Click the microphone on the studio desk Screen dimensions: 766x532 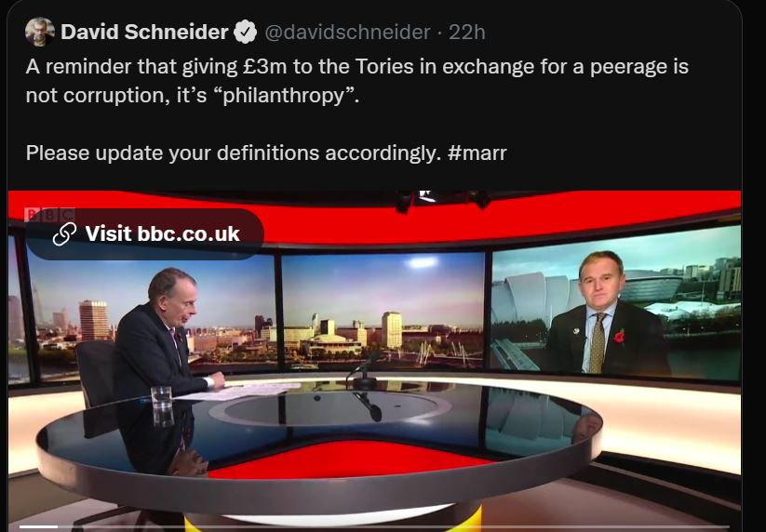[x=364, y=371]
